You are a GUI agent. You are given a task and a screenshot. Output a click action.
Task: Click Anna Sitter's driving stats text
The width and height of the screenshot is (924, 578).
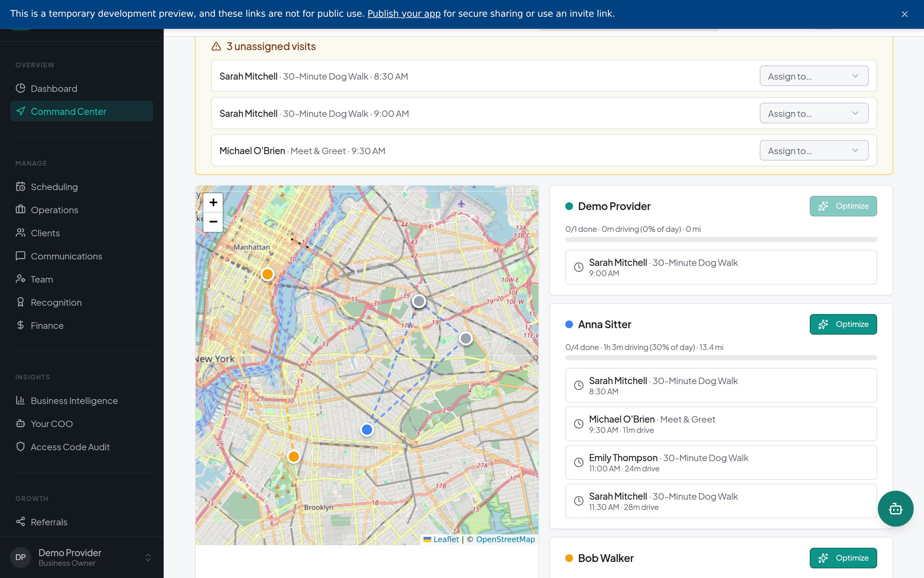tap(644, 347)
